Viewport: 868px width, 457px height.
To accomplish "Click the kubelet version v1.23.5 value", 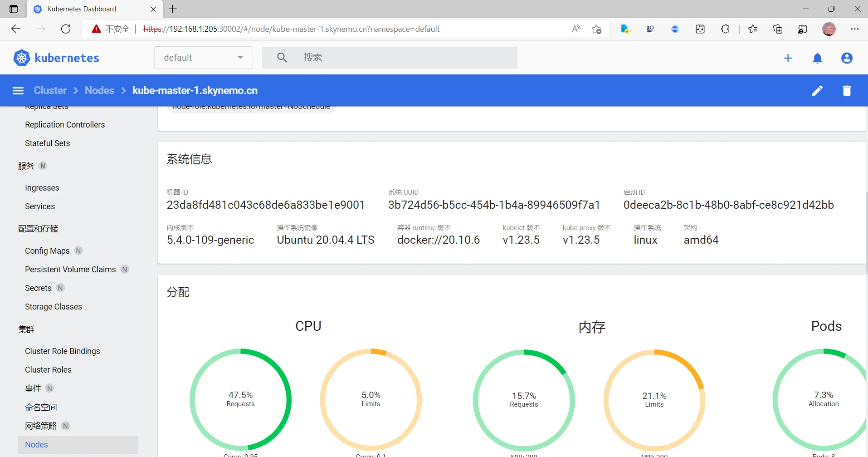I will (521, 240).
